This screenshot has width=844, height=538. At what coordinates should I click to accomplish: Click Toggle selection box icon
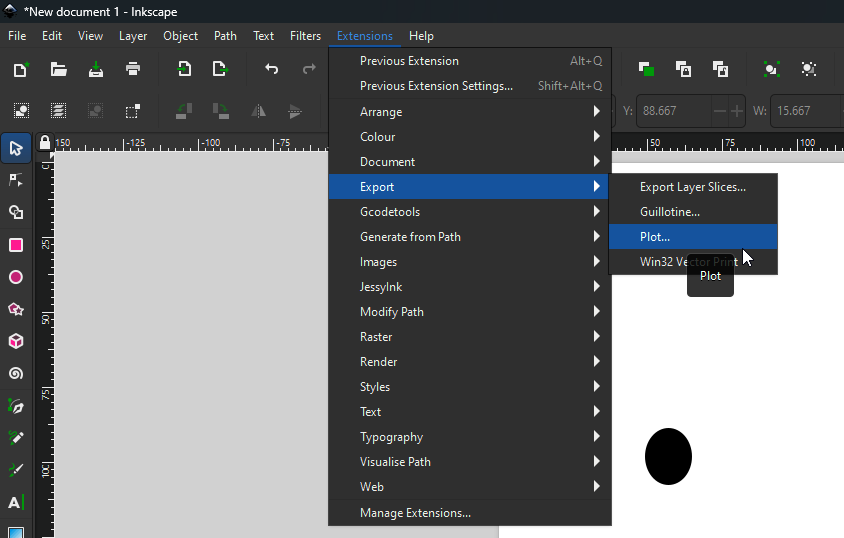[x=132, y=111]
